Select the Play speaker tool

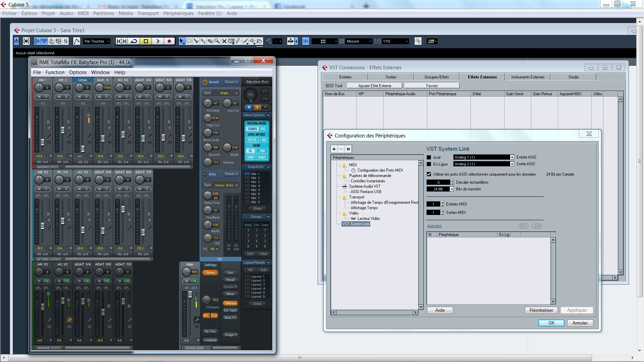(x=253, y=41)
